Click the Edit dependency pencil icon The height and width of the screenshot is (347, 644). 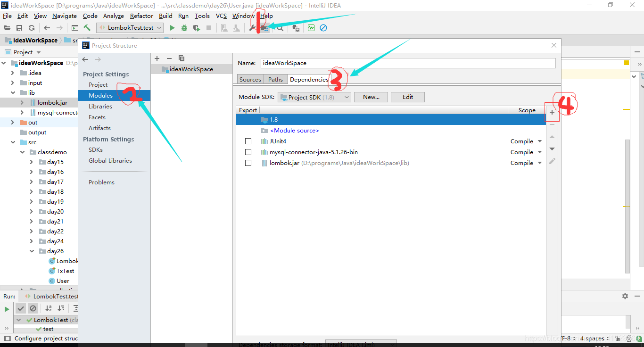pyautogui.click(x=552, y=161)
